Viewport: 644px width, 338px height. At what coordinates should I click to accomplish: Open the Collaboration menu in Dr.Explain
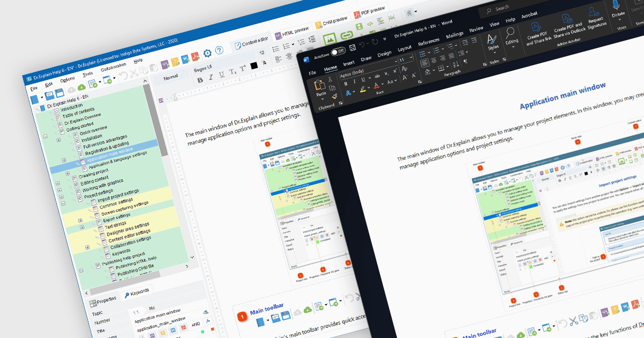pos(113,68)
